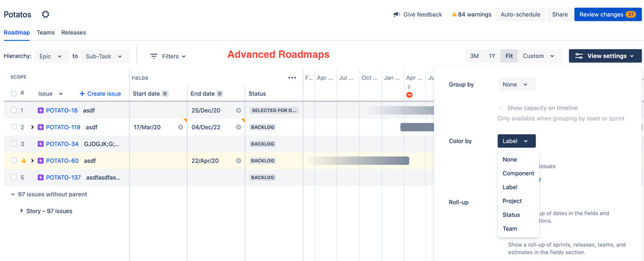Select Component in Color by menu
Screen dimensions: 644x261
coord(518,173)
